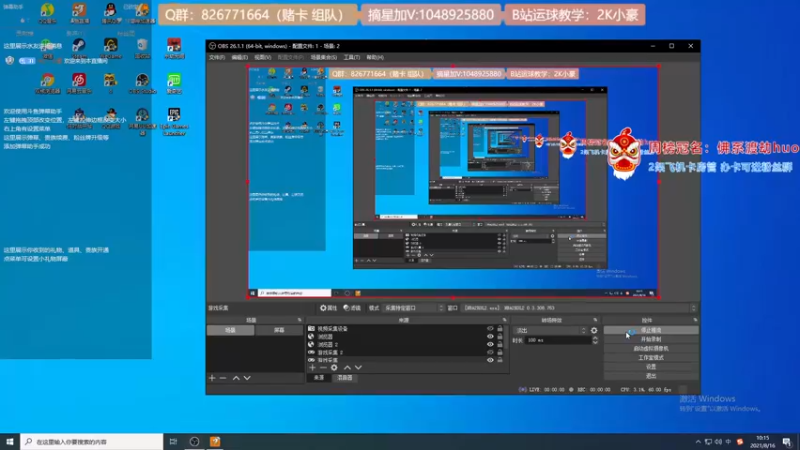Move the scene down with the scenes-panel arrow

click(x=247, y=378)
